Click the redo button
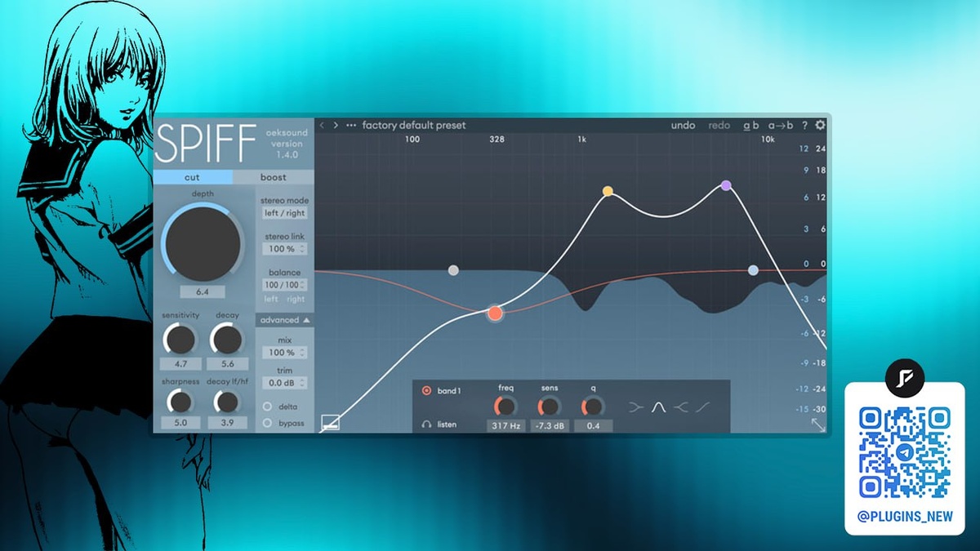Viewport: 980px width, 551px height. [x=719, y=126]
